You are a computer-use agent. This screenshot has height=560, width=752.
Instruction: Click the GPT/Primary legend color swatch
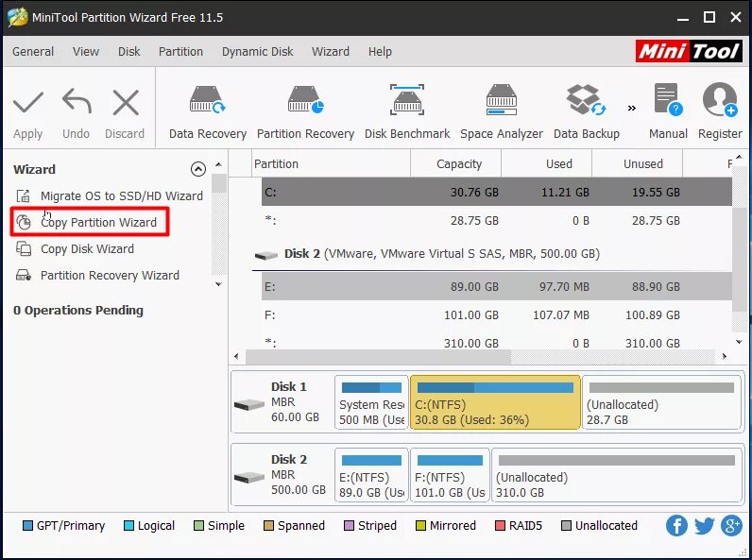point(27,526)
